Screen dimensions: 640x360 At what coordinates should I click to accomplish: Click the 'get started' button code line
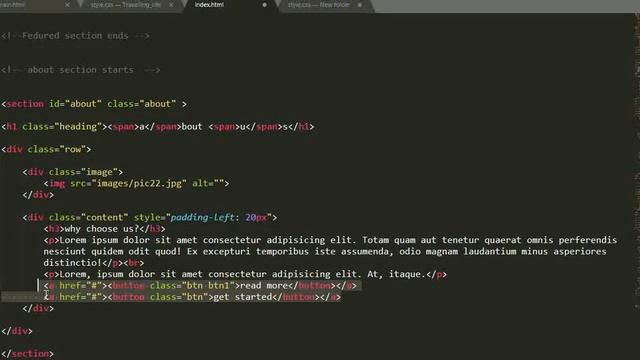pos(192,297)
